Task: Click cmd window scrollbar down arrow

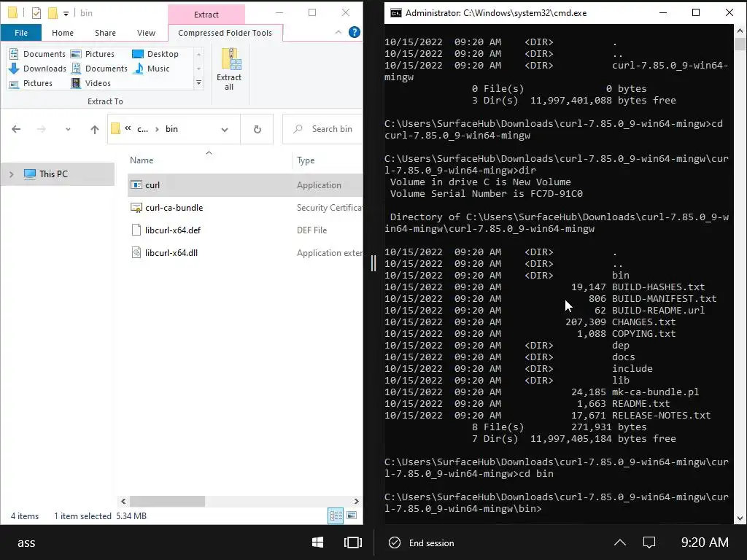Action: point(740,518)
